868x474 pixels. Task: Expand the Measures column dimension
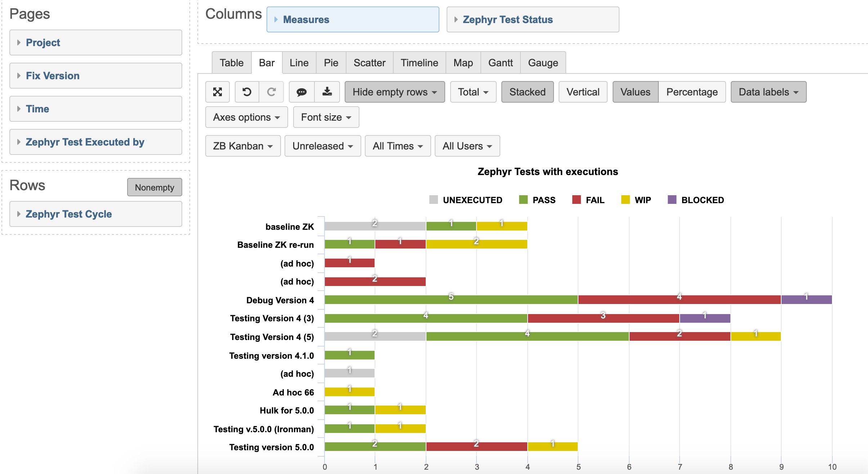click(x=306, y=19)
